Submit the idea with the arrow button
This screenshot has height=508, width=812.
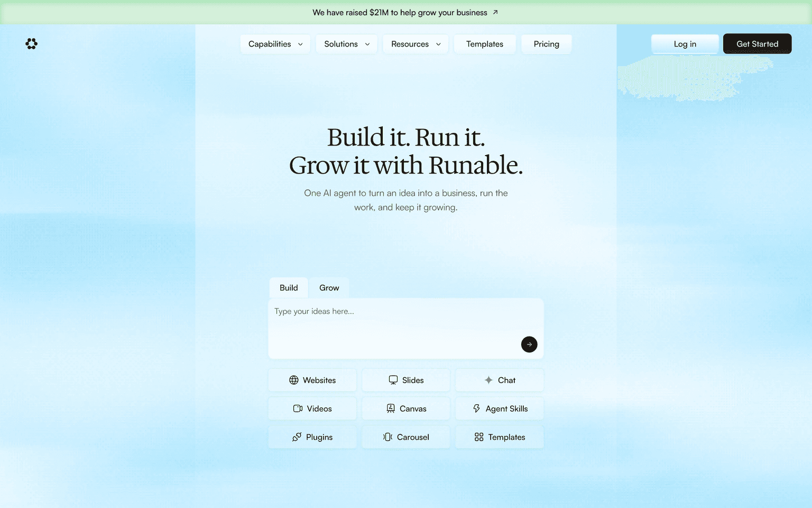[x=529, y=344]
